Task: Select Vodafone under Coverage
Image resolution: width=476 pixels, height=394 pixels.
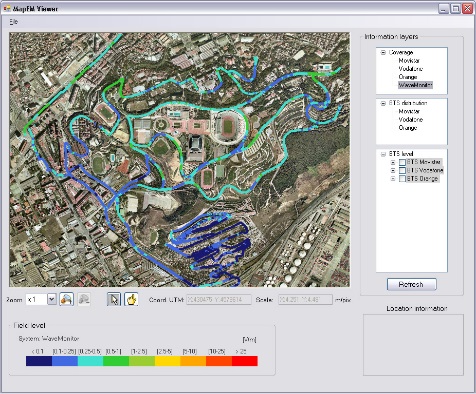Action: (x=411, y=69)
